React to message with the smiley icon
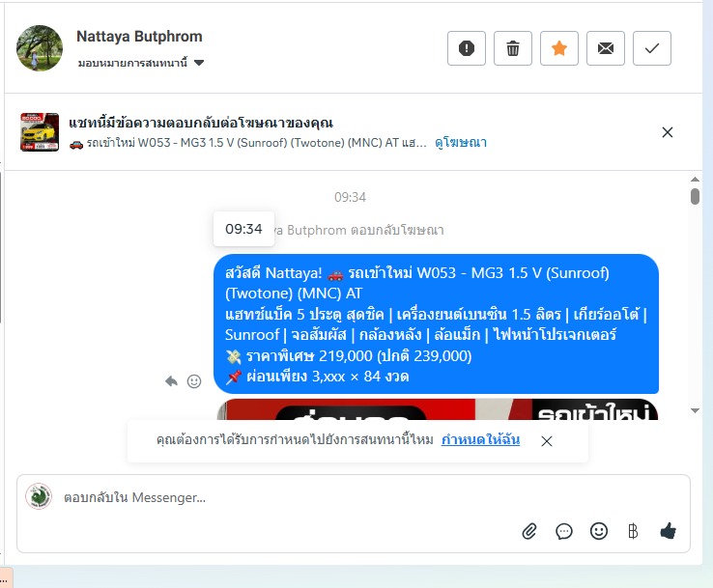 click(194, 381)
